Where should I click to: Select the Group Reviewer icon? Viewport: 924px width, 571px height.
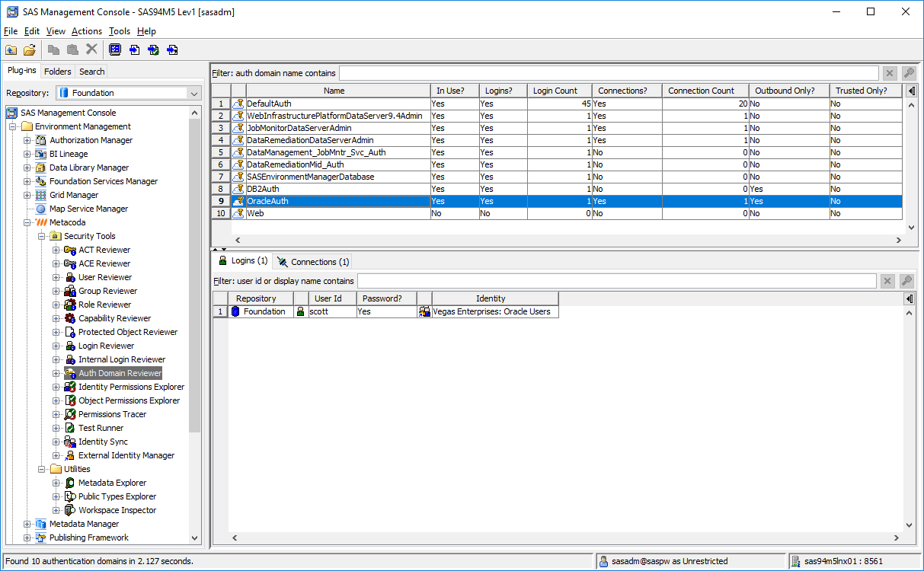click(70, 291)
